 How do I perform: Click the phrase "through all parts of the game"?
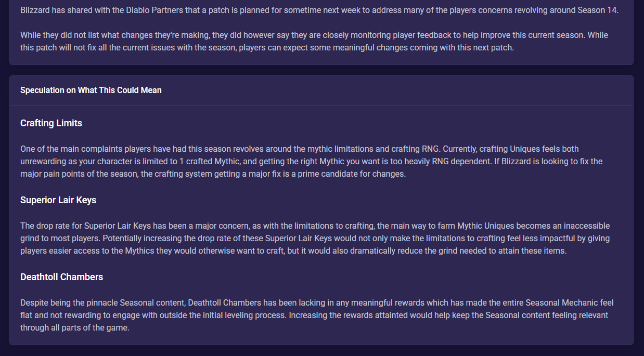(x=75, y=327)
